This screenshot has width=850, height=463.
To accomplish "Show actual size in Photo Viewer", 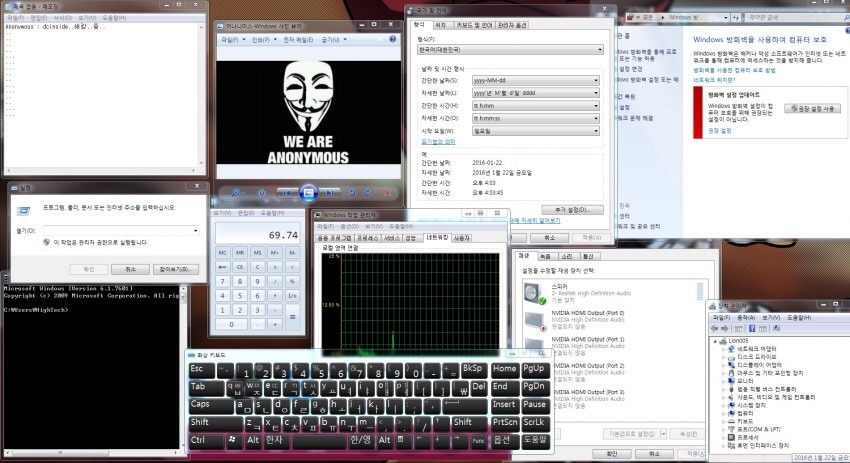I will (x=262, y=193).
